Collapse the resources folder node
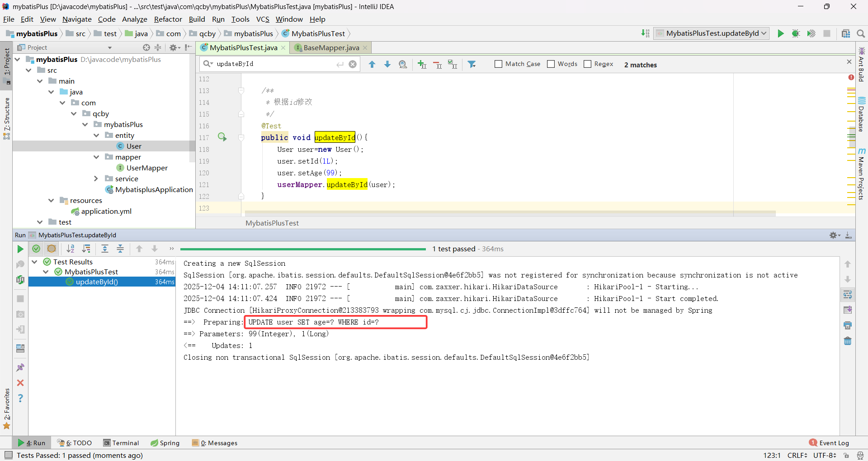The height and width of the screenshot is (461, 868). 51,200
